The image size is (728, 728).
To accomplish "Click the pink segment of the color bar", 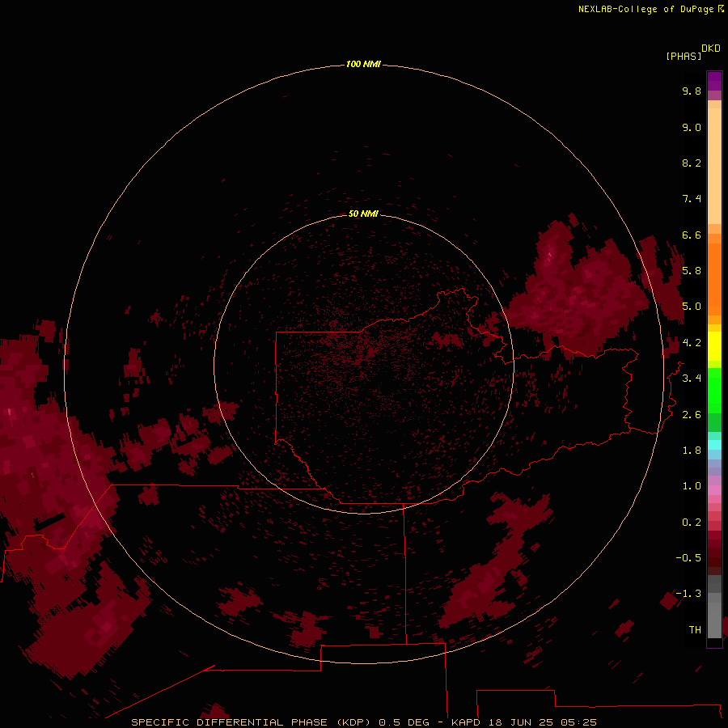I will tap(714, 490).
